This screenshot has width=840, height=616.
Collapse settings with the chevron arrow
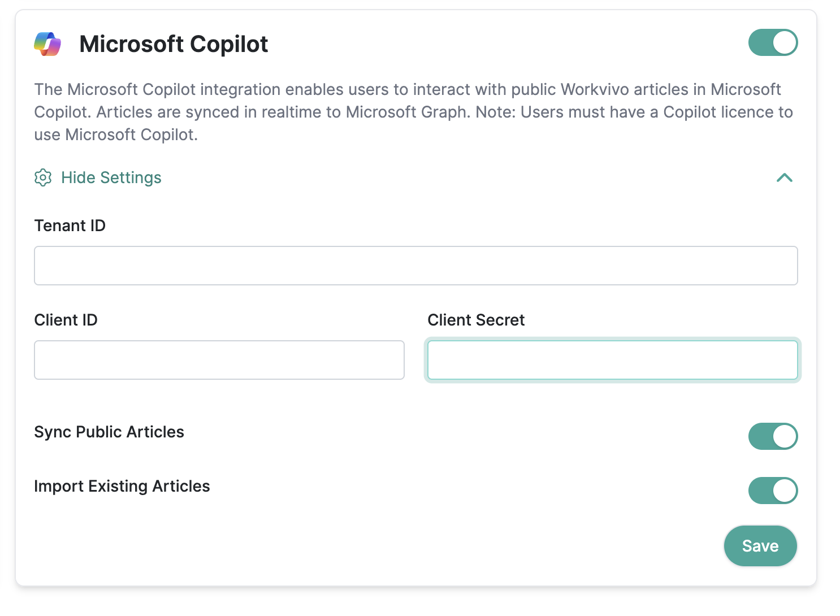[785, 177]
